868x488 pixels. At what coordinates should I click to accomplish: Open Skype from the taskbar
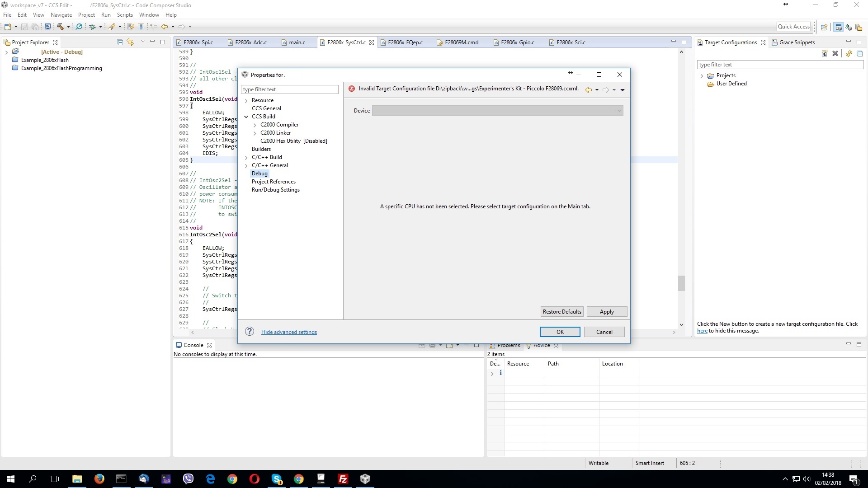[277, 479]
